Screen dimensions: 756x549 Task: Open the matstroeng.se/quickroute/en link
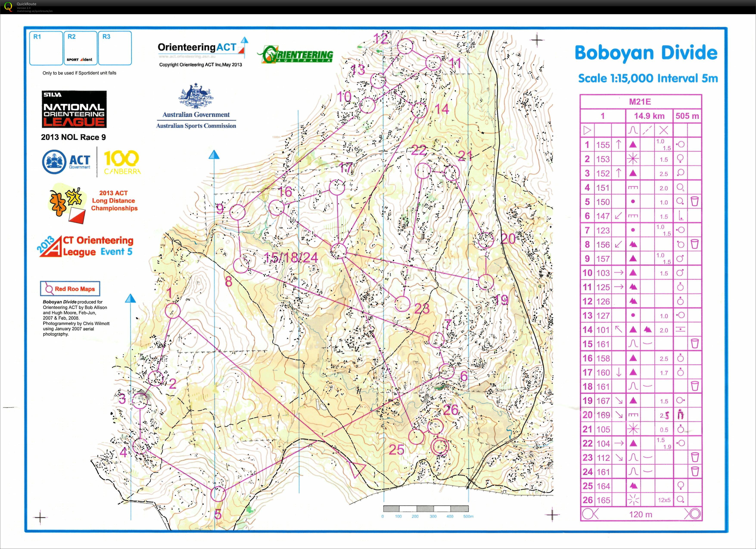[35, 11]
